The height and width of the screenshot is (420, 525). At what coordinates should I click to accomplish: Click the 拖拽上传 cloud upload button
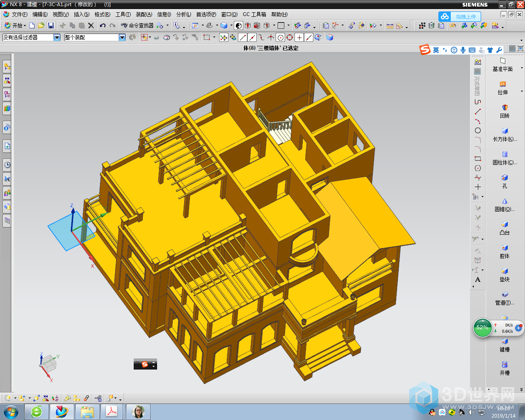pos(459,16)
